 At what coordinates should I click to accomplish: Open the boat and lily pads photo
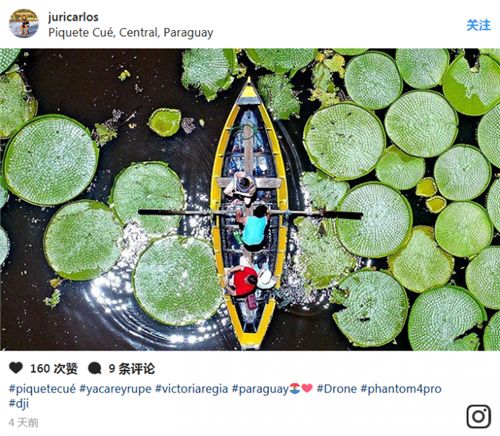pos(250,199)
